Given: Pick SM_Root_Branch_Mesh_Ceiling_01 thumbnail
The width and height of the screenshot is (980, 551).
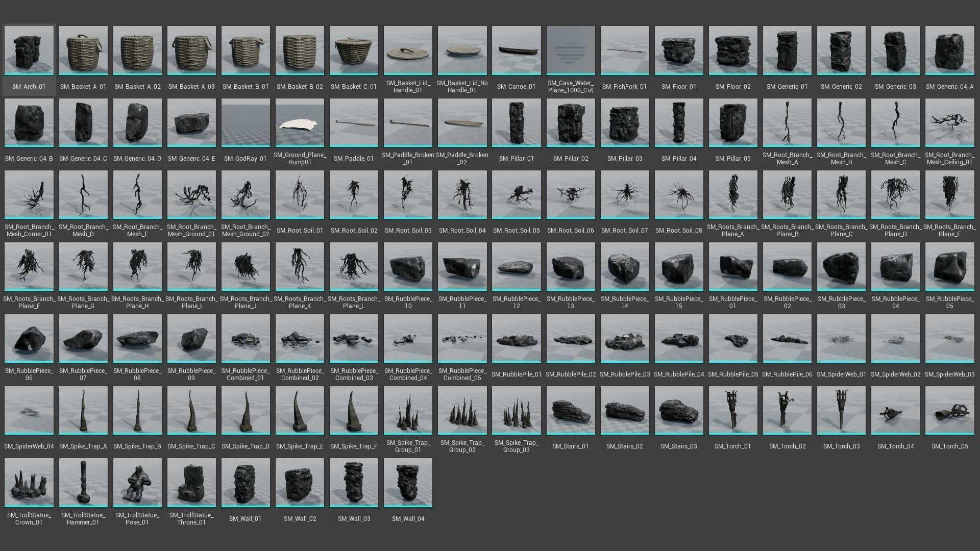Looking at the screenshot, I should pyautogui.click(x=949, y=122).
